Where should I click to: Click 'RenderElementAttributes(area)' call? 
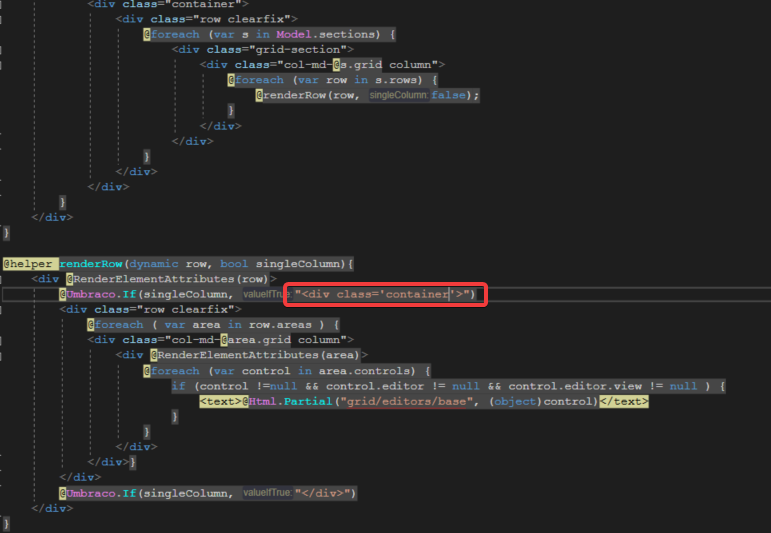259,355
